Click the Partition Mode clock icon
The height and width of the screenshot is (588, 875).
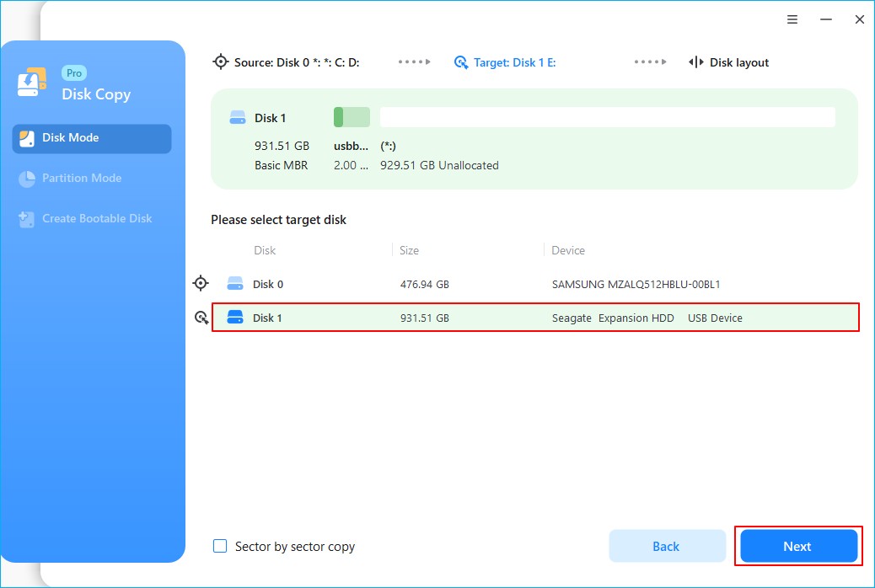pyautogui.click(x=27, y=178)
